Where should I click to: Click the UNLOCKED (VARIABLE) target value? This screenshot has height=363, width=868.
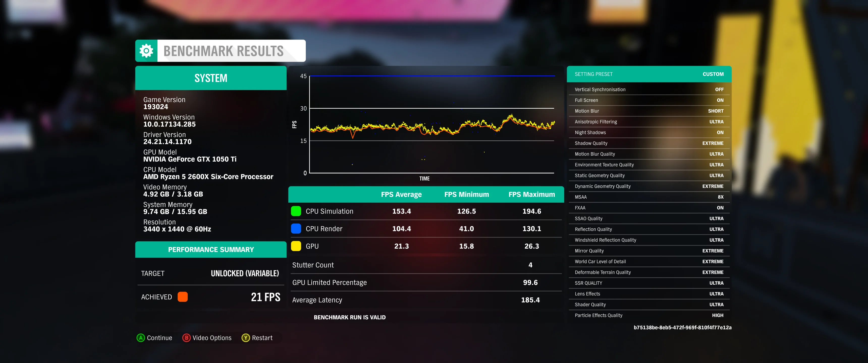(245, 274)
